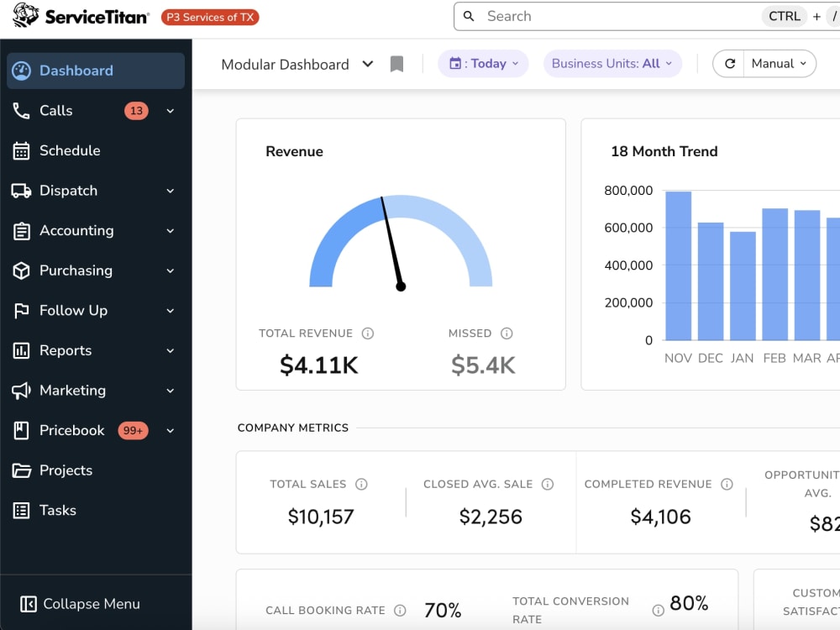Click the Pricebook book icon

[22, 431]
